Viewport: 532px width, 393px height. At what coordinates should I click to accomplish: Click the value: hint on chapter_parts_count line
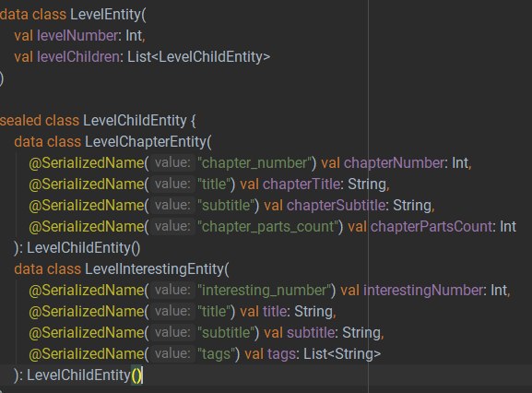coord(172,226)
